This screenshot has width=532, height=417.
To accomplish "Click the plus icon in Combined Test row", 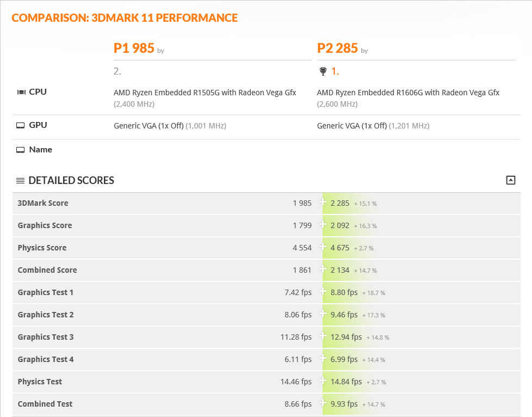I will coord(323,403).
